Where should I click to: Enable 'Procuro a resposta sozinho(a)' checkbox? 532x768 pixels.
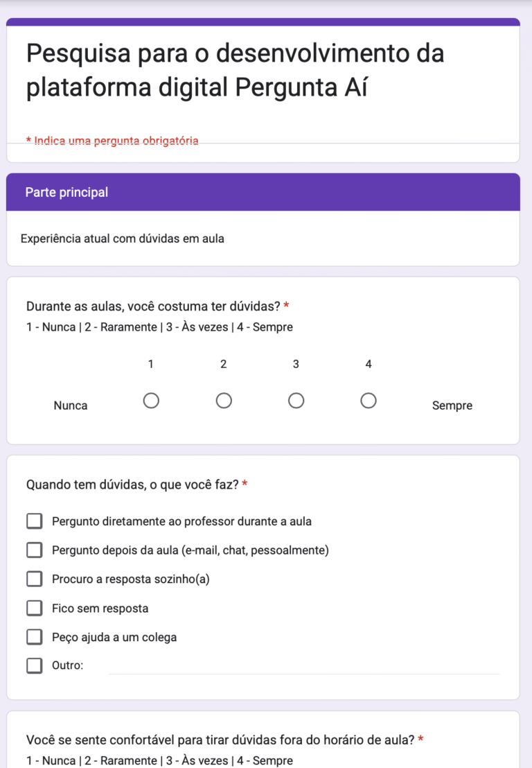(x=34, y=579)
